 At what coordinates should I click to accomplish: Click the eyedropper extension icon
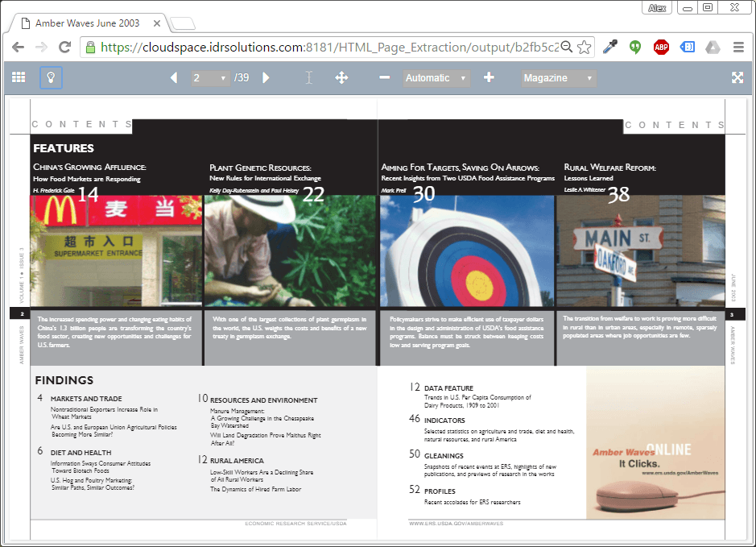tap(609, 47)
